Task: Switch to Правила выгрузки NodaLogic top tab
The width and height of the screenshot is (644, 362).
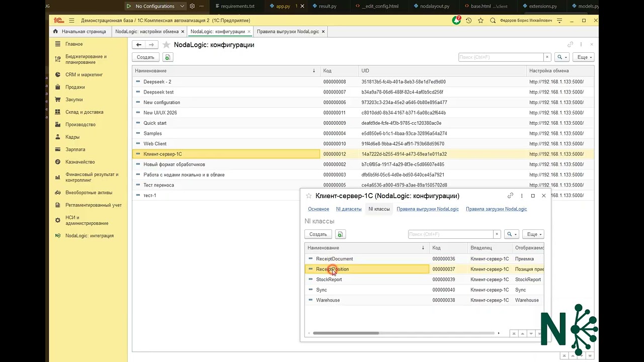Action: (288, 31)
